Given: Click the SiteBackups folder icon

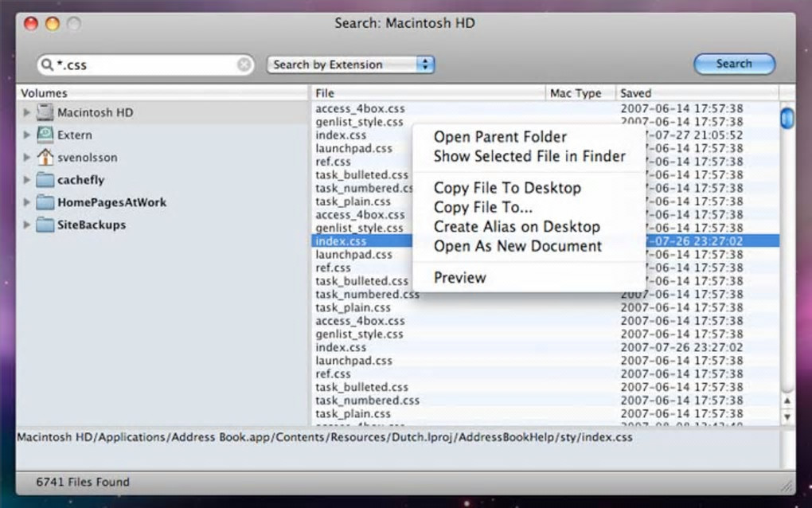Looking at the screenshot, I should coord(45,225).
